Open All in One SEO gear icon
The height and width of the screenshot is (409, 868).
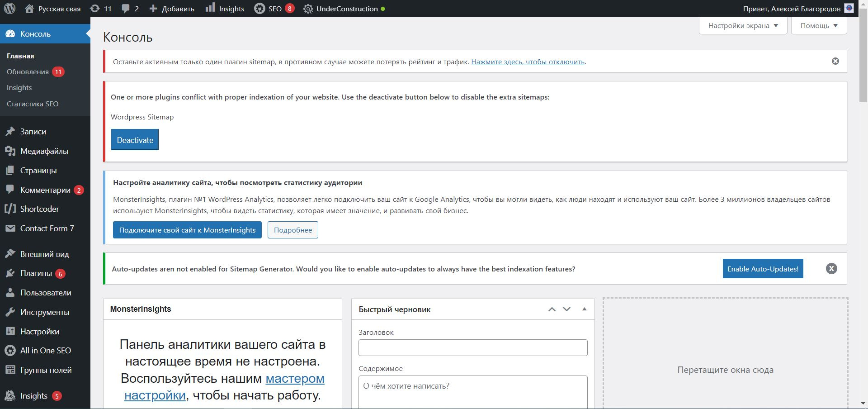[10, 351]
